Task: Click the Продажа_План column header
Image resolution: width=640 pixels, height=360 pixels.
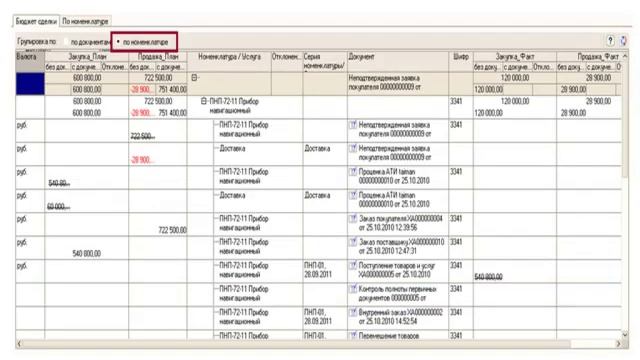Action: coord(158,57)
